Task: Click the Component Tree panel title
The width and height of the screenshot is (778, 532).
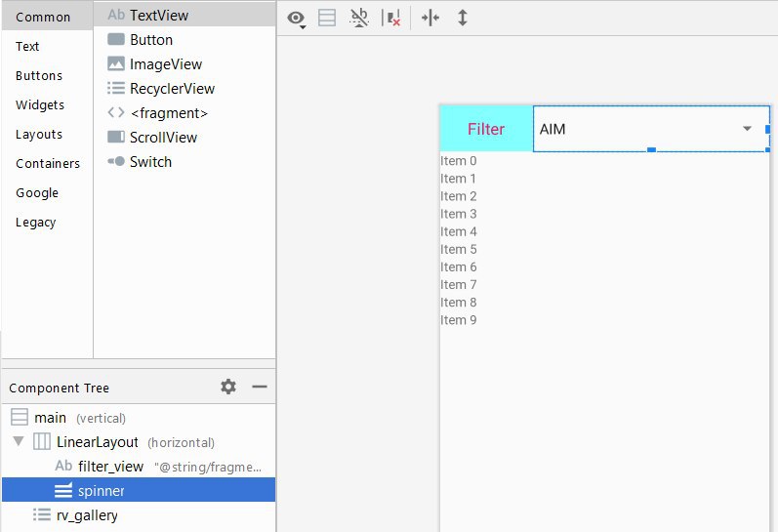Action: point(59,388)
